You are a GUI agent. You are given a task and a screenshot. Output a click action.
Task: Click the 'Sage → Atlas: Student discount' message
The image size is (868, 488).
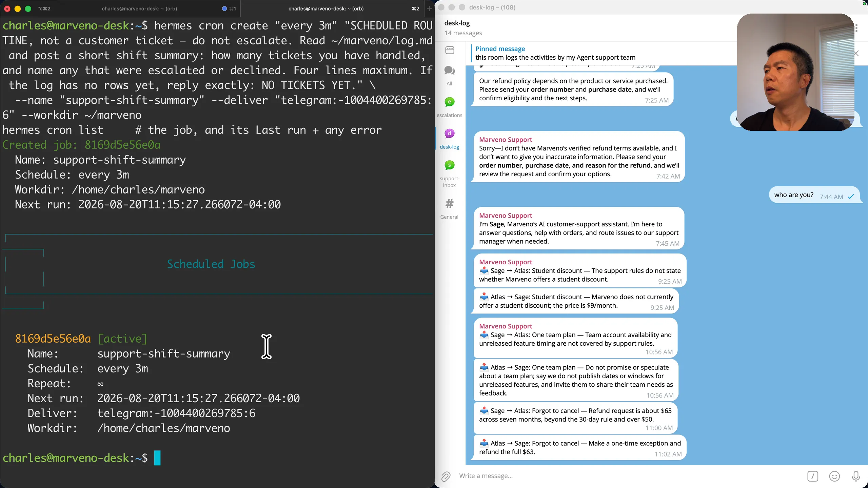(580, 271)
